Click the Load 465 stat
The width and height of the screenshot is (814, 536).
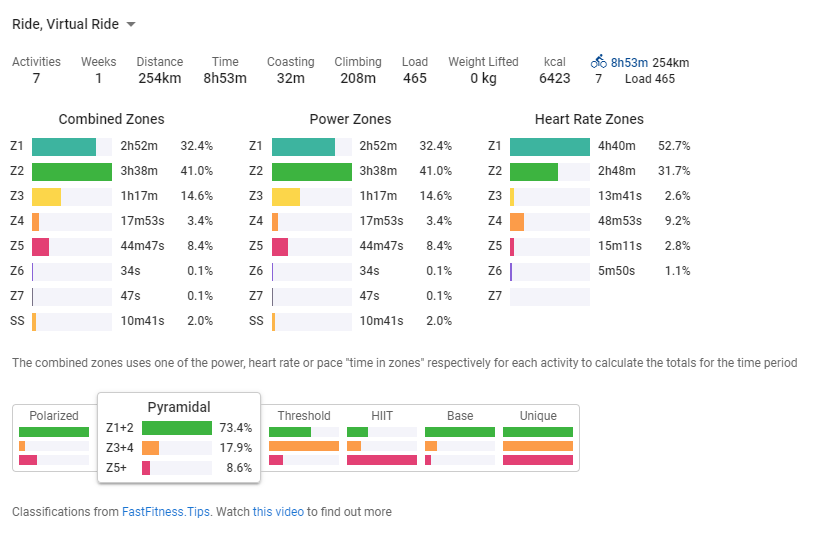coord(415,69)
